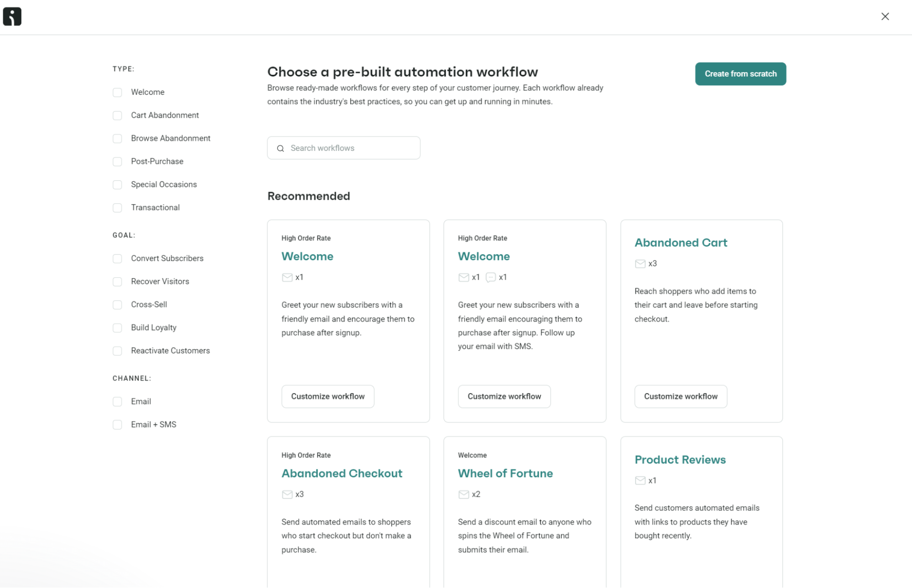Screen dimensions: 912x588
Task: Enable the Transactional type filter
Action: 117,208
